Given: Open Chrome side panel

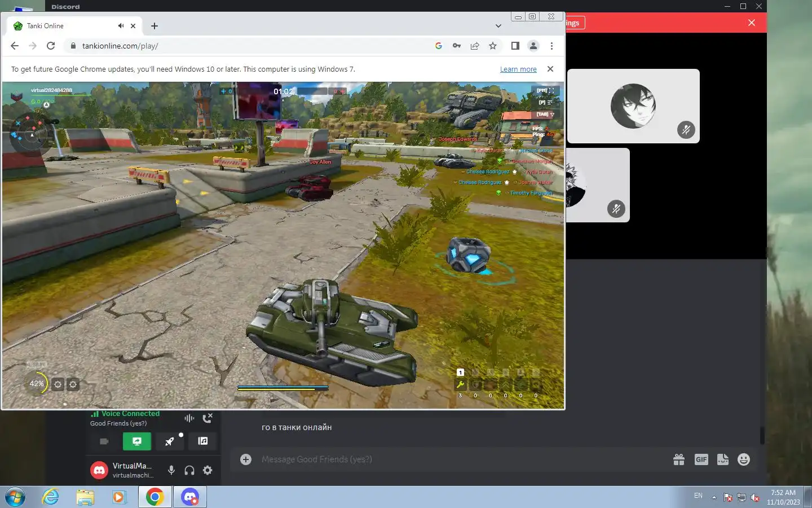Looking at the screenshot, I should coord(515,46).
